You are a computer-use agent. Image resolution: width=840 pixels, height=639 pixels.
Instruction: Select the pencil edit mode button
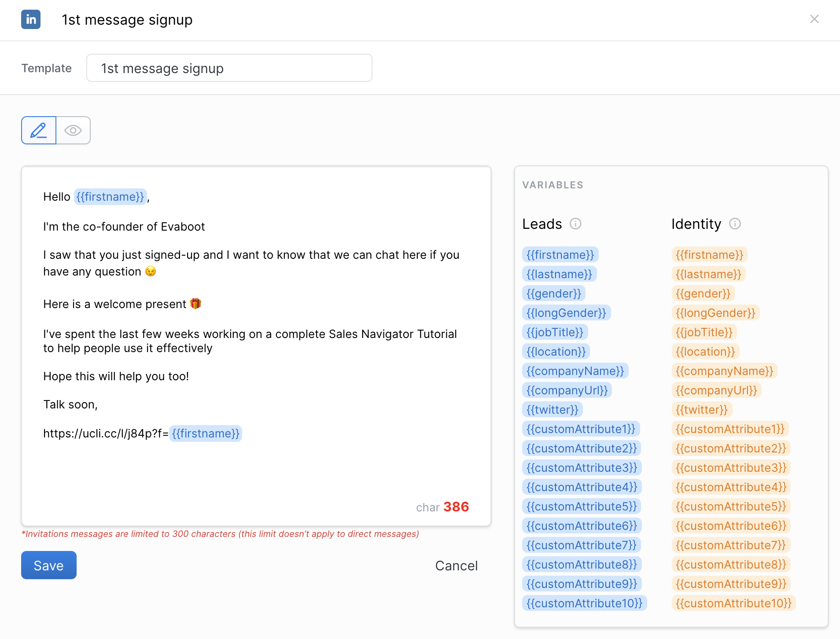39,130
